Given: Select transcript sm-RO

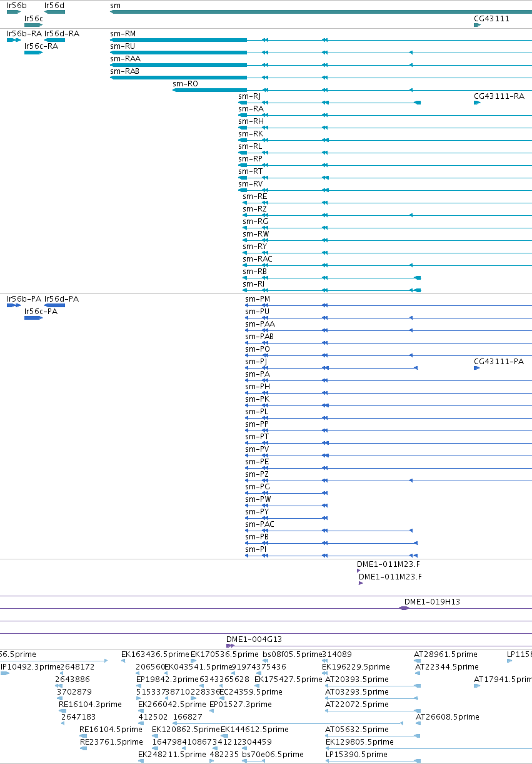Looking at the screenshot, I should (185, 83).
